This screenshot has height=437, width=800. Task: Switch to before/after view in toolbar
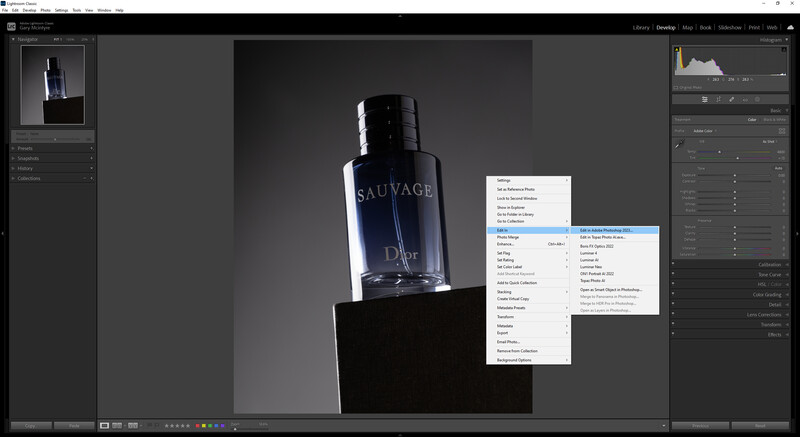click(133, 425)
